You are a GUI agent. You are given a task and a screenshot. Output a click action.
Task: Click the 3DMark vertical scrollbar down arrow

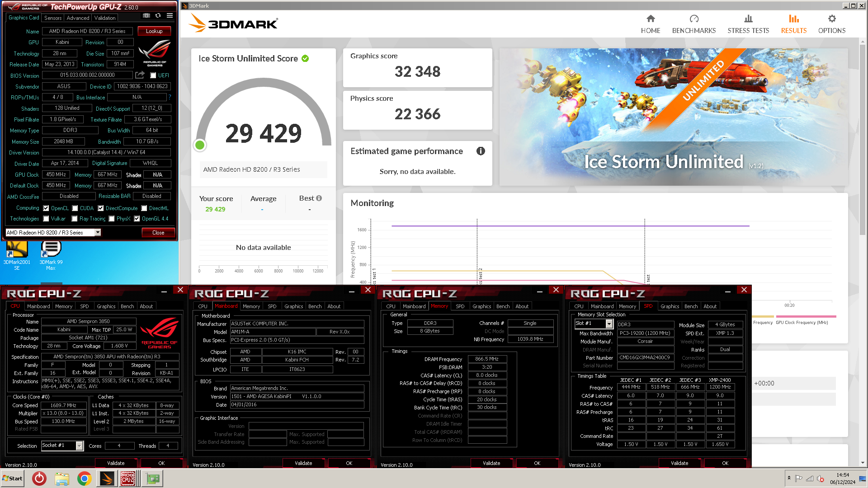(x=863, y=462)
